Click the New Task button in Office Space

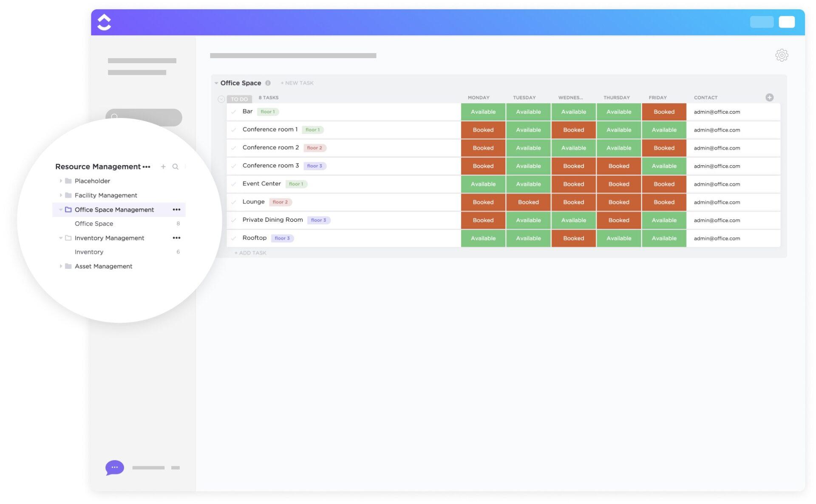click(297, 83)
